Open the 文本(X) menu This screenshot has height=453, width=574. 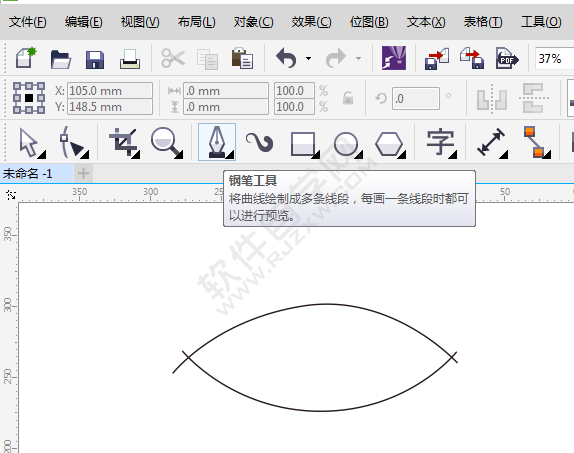click(426, 22)
